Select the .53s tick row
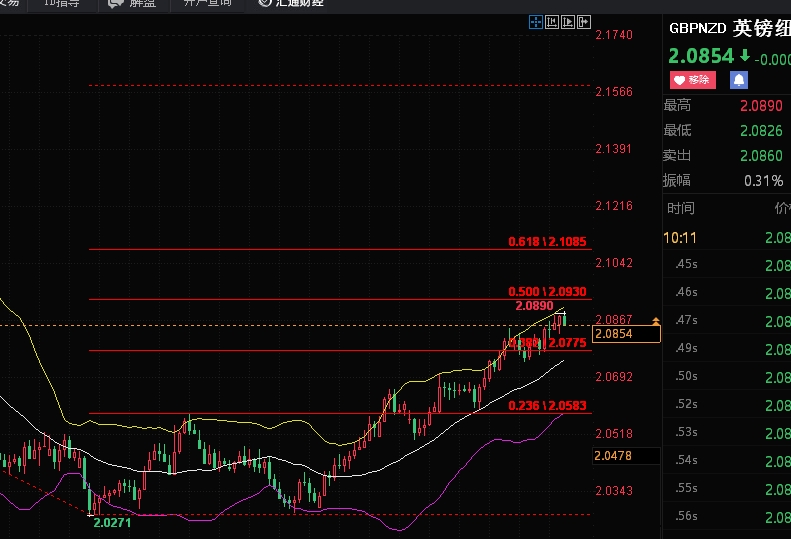The width and height of the screenshot is (791, 539). tap(727, 433)
